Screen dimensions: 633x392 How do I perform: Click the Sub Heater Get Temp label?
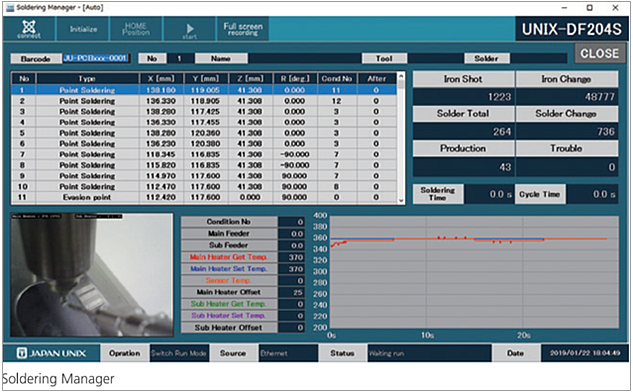tap(229, 304)
